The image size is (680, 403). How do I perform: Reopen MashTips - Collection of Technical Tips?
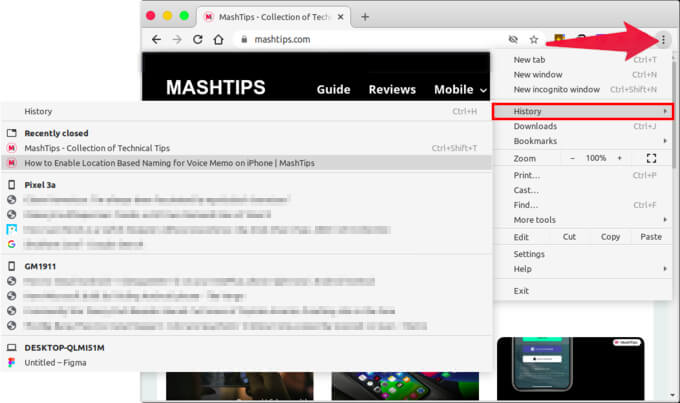click(x=246, y=148)
